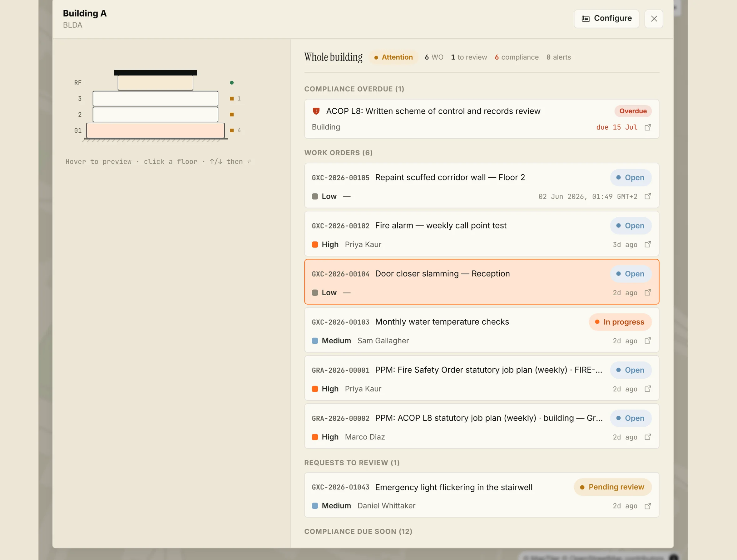The width and height of the screenshot is (737, 560).
Task: Click Open status on GRA-2026-00001
Action: [631, 370]
